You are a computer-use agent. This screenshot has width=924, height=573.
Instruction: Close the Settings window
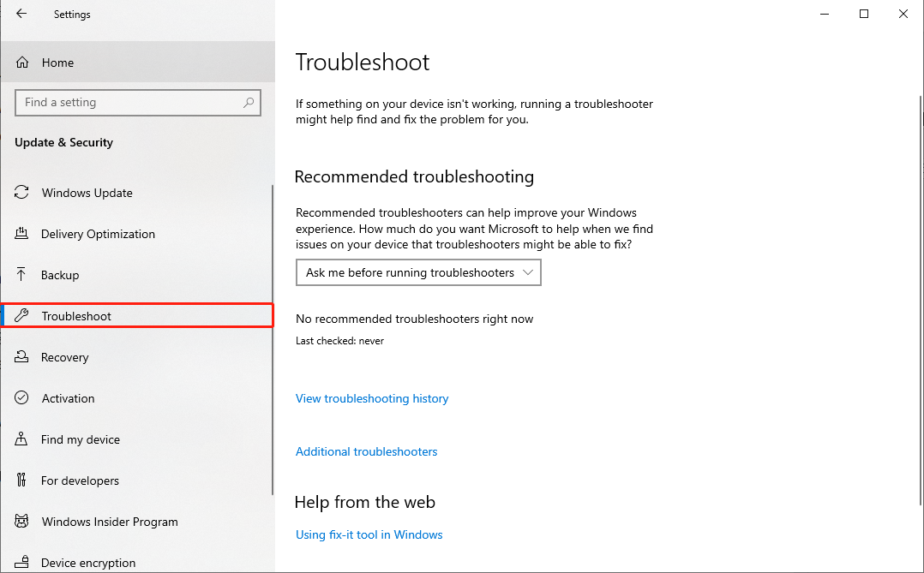(903, 14)
